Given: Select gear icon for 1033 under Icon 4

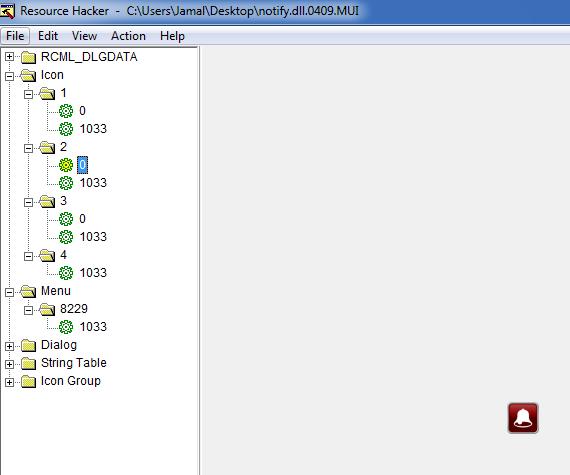Looking at the screenshot, I should [66, 273].
